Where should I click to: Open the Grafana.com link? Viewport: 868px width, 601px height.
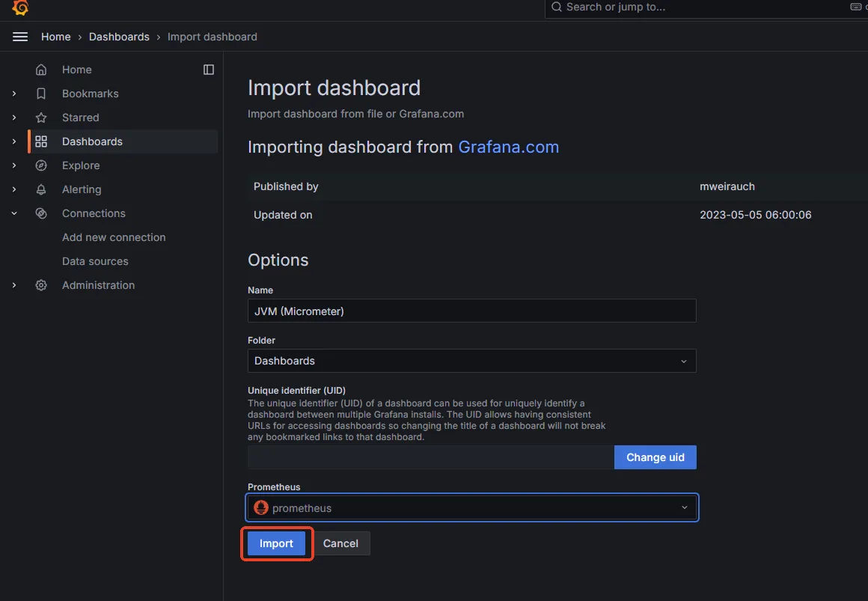tap(508, 147)
